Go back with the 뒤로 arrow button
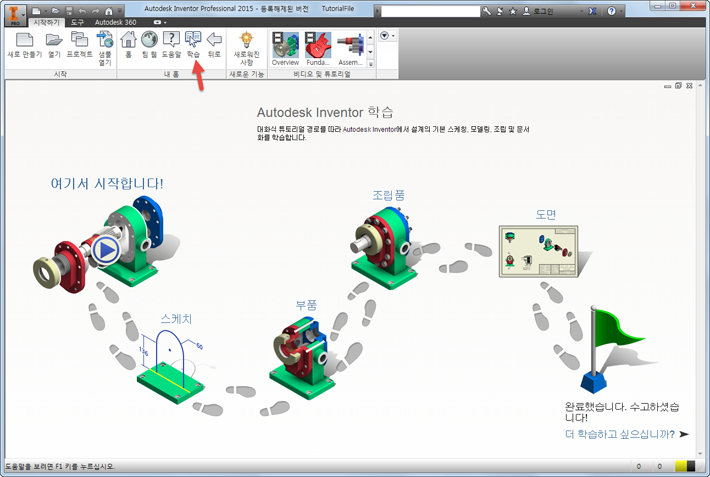The height and width of the screenshot is (477, 710). coord(214,45)
